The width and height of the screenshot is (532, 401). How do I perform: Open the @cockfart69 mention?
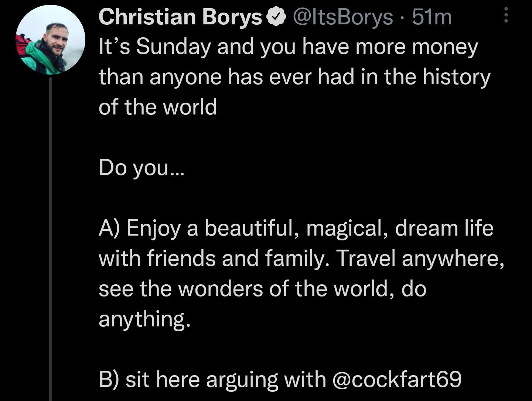397,379
